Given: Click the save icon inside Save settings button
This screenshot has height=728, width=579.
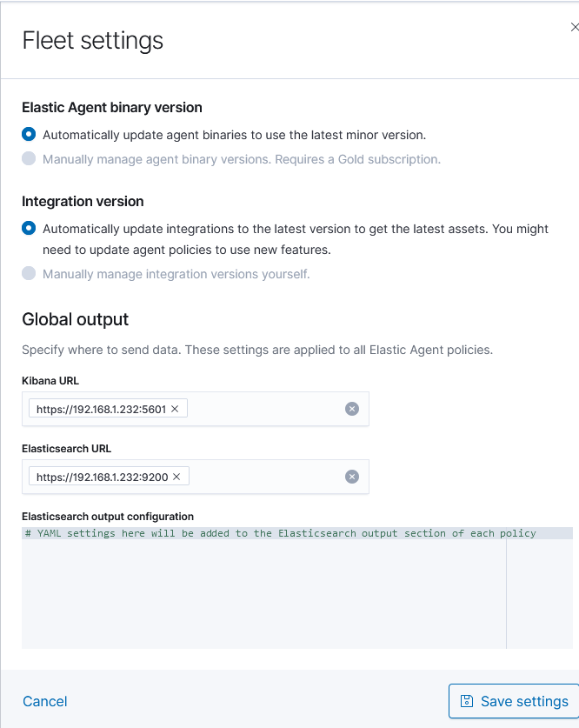Looking at the screenshot, I should point(469,701).
